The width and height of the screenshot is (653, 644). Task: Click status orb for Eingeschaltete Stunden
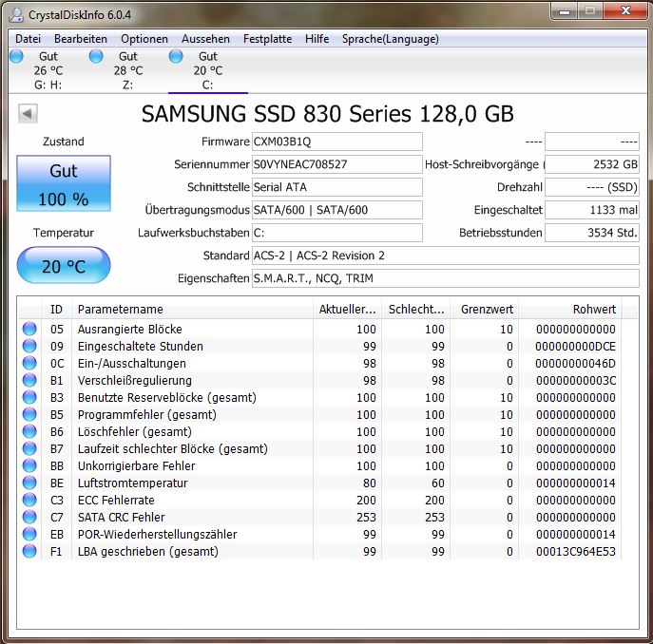pyautogui.click(x=29, y=346)
